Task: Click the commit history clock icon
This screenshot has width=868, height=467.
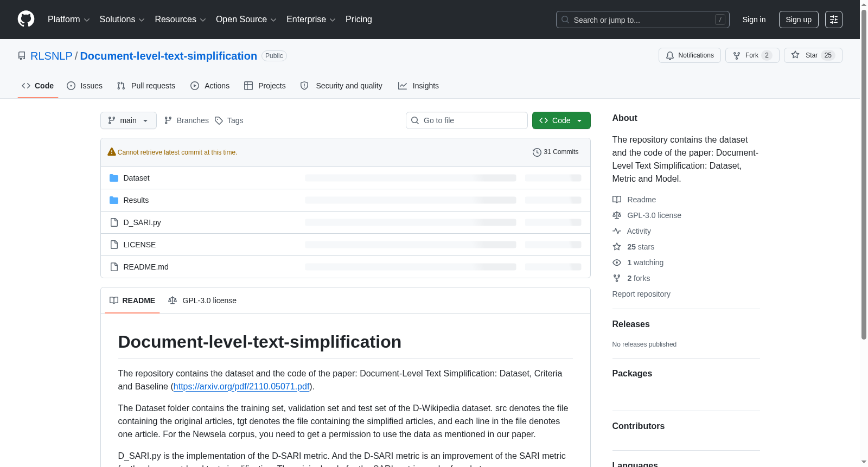Action: pyautogui.click(x=537, y=152)
